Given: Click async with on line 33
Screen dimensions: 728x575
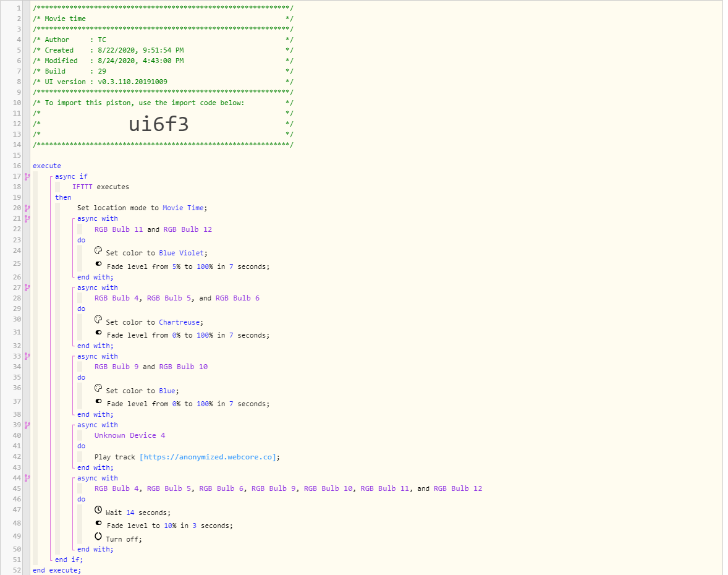Looking at the screenshot, I should pos(98,357).
